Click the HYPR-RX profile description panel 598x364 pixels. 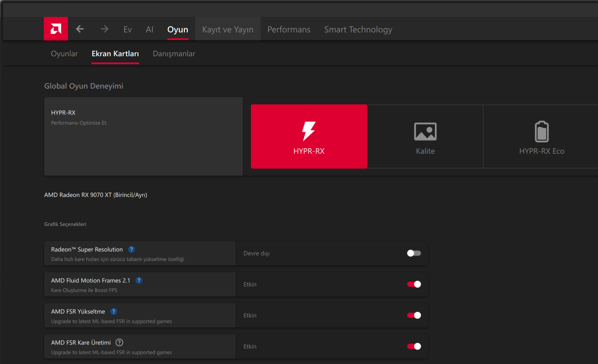click(x=144, y=136)
